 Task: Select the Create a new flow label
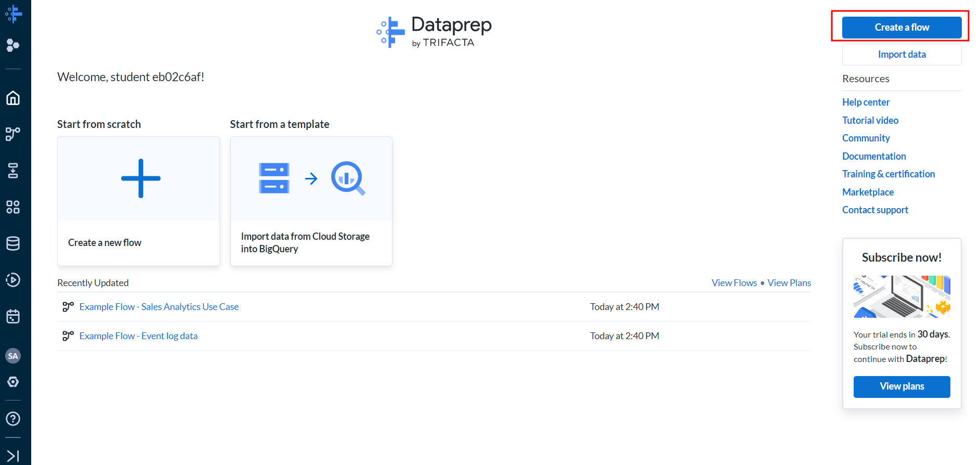click(104, 243)
